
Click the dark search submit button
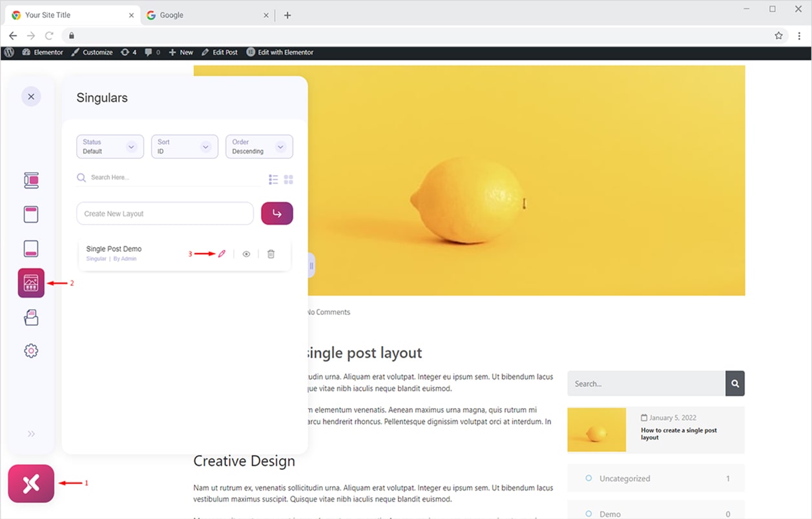pyautogui.click(x=735, y=383)
